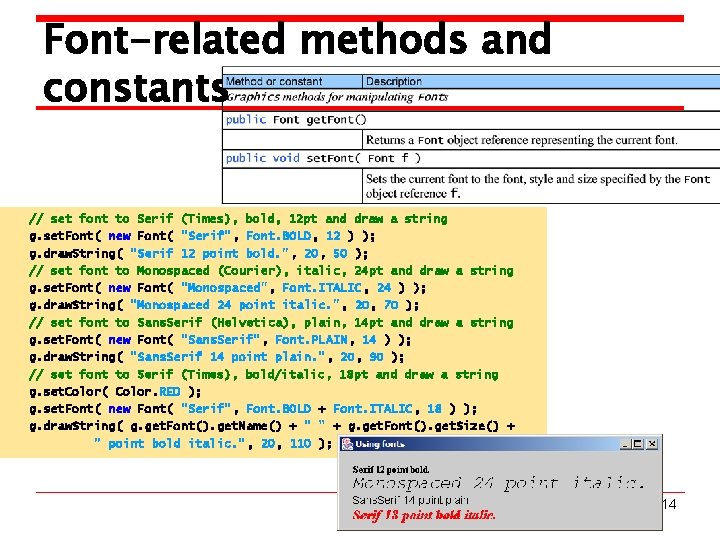This screenshot has width=720, height=540.
Task: Click 'Graphics methods for manipulating Fonts' row
Action: 337,97
